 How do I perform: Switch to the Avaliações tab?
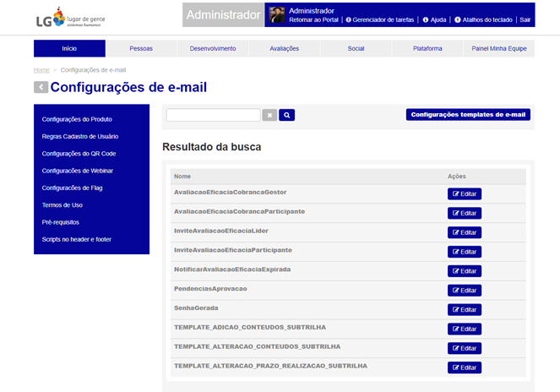coord(284,49)
